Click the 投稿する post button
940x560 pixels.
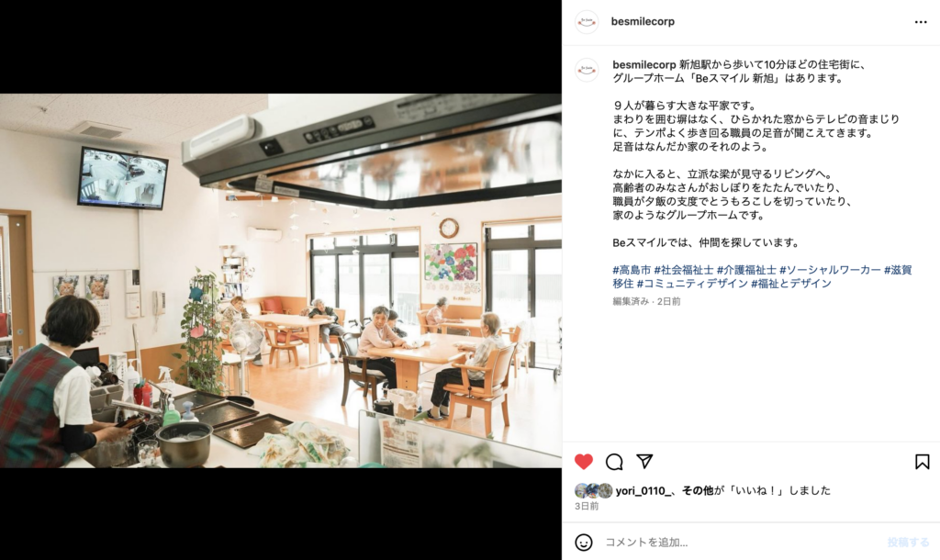[x=908, y=542]
